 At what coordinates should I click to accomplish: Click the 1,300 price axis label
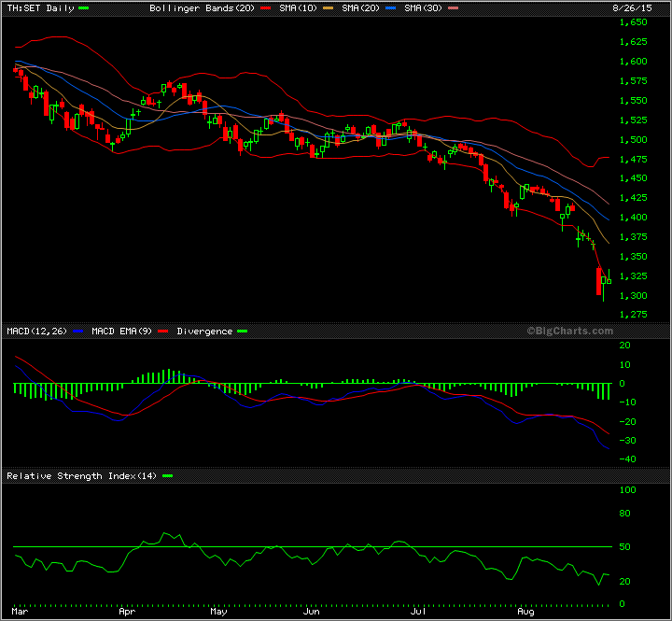634,296
